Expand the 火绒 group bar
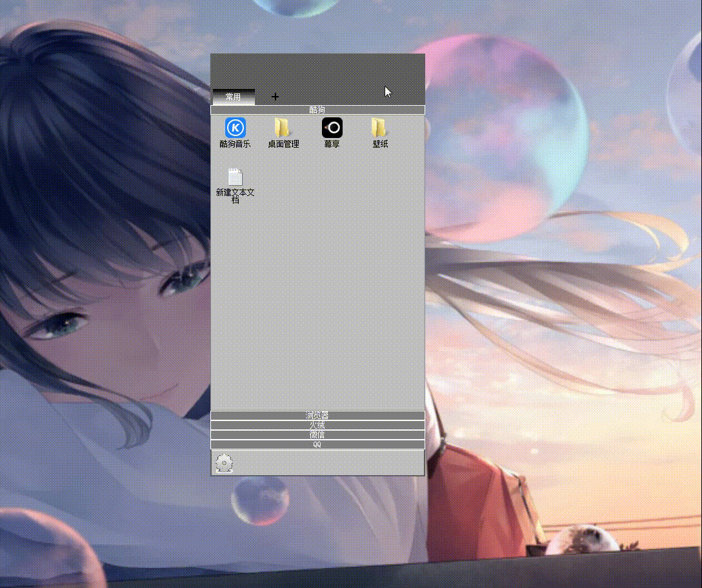702x588 pixels. pos(317,425)
